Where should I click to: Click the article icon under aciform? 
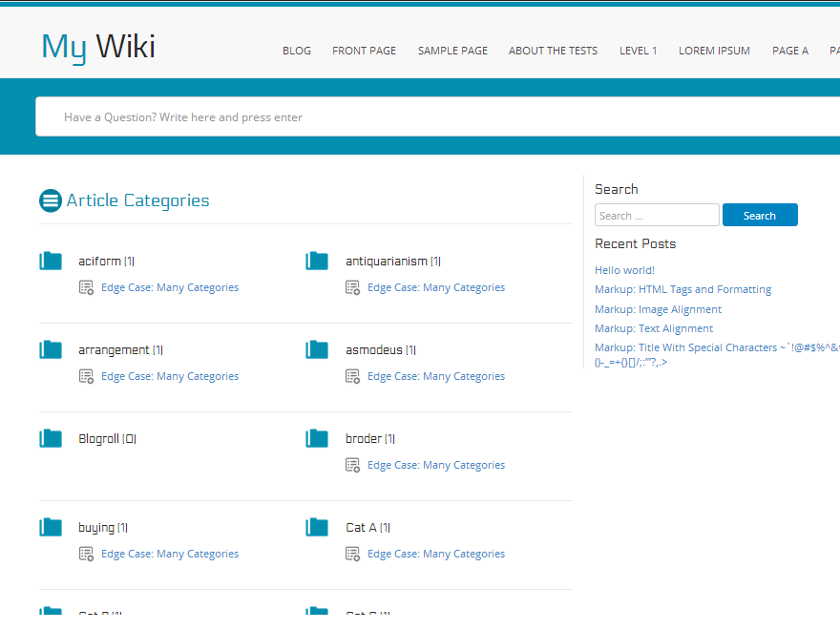point(86,287)
